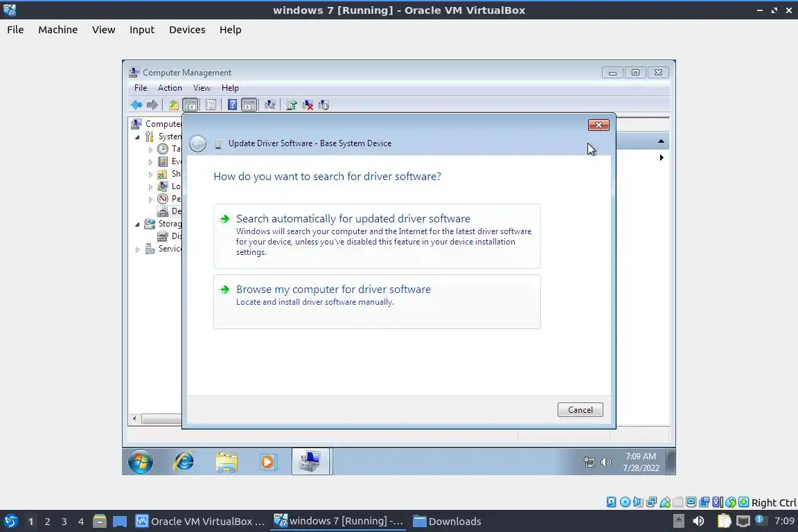Open More Actions right-pointing arrow
The image size is (798, 532).
pyautogui.click(x=661, y=157)
